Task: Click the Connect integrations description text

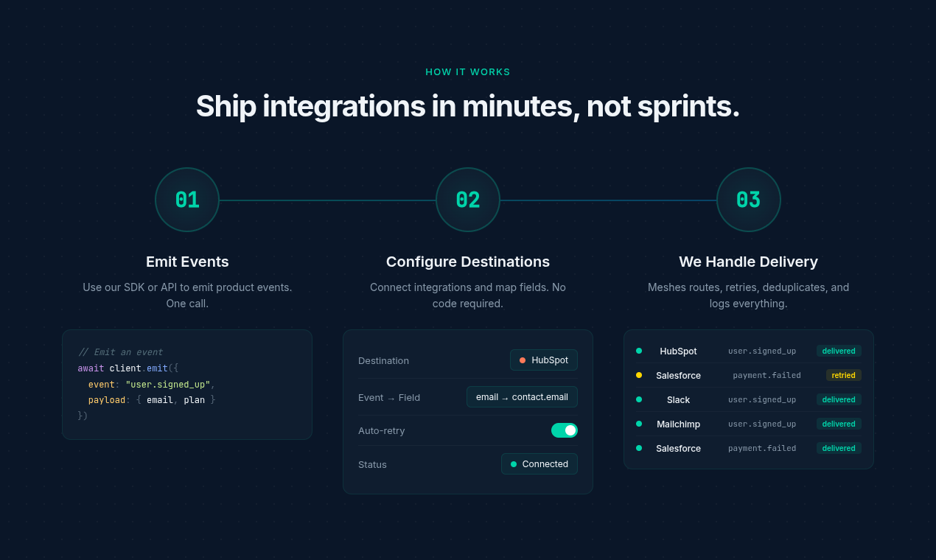Action: 468,295
